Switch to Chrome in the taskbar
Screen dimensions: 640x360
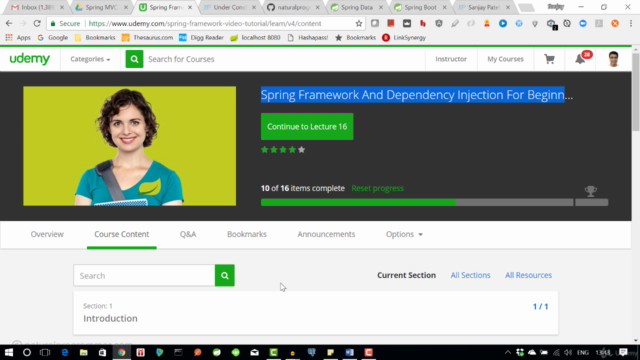pos(122,352)
